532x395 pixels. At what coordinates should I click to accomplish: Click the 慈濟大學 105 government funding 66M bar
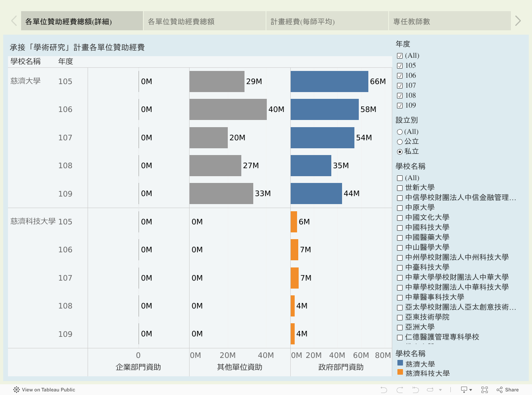[x=329, y=81]
